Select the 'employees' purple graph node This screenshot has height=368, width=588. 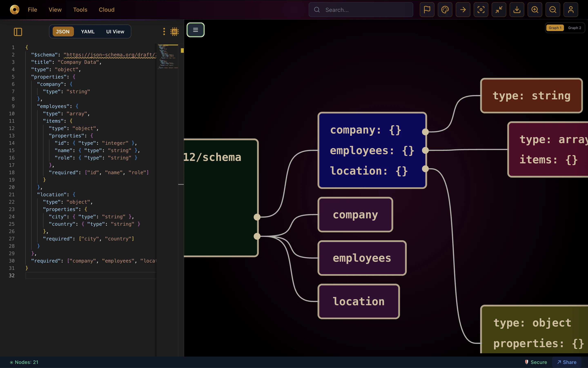click(362, 258)
